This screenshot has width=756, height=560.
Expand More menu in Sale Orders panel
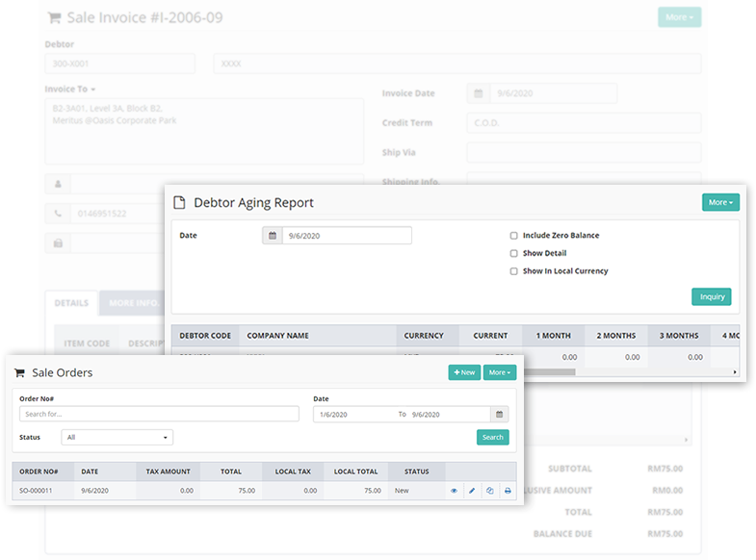click(x=499, y=372)
